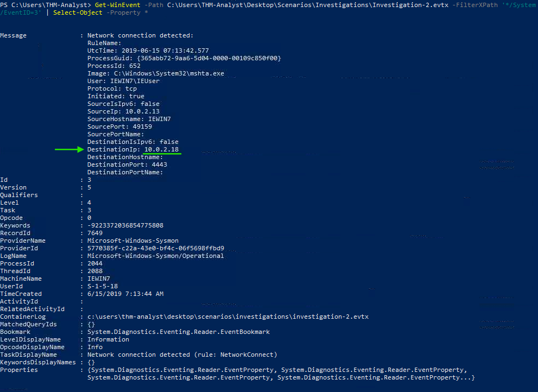This screenshot has width=538, height=392.
Task: Click the TaskDisplayName Network connection detected value
Action: tap(182, 355)
